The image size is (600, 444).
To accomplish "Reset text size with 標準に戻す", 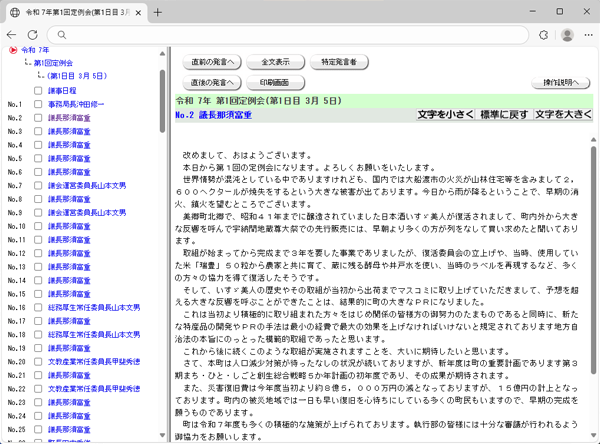I will 504,115.
